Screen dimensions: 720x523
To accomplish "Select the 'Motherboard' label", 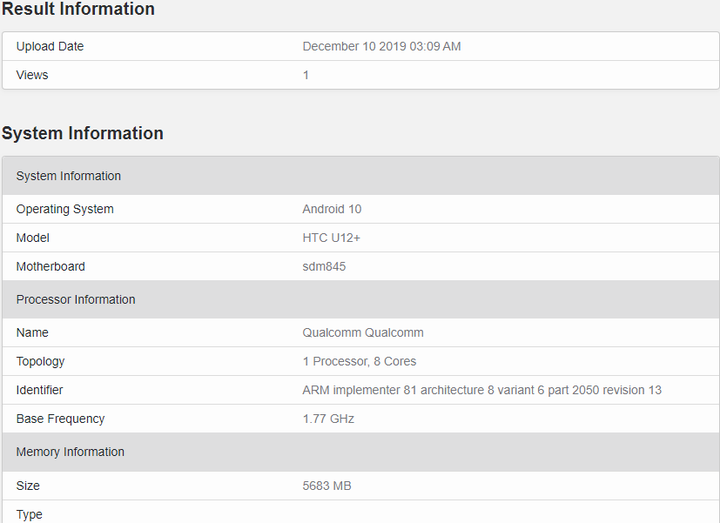I will click(x=51, y=266).
